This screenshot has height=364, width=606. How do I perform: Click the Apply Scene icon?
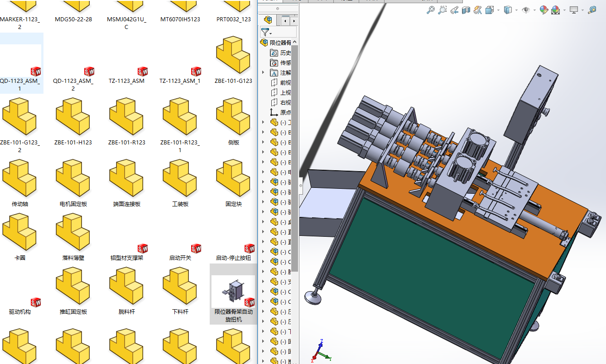coord(556,10)
